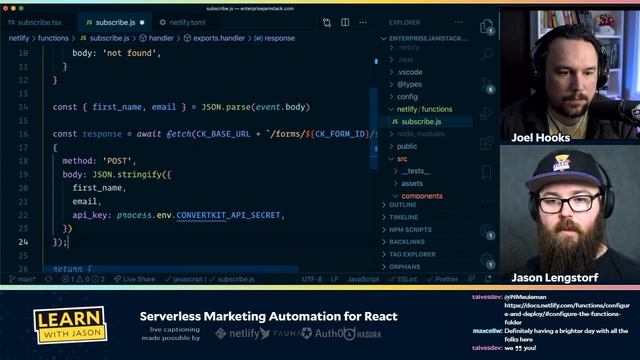Place cursor at end of line 24
The width and height of the screenshot is (640, 360).
pyautogui.click(x=68, y=242)
